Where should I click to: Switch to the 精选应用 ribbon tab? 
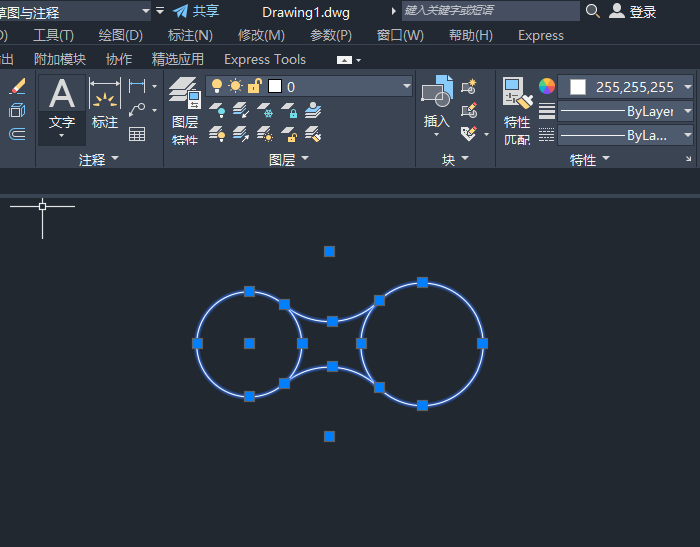[x=178, y=59]
